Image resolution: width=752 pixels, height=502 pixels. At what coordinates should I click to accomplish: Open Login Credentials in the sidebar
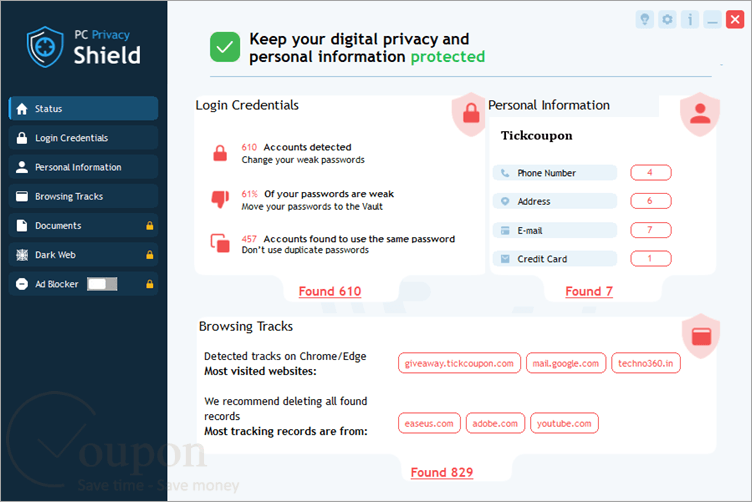click(x=83, y=138)
